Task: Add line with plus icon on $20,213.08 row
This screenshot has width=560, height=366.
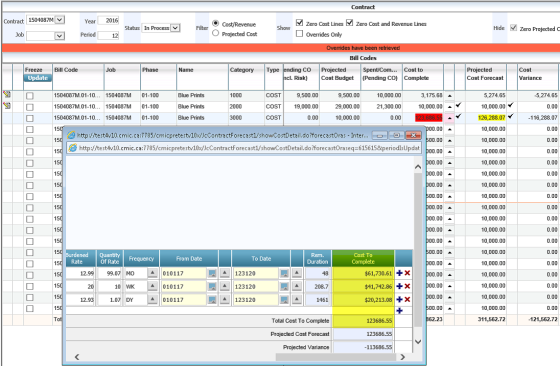Action: [x=399, y=300]
